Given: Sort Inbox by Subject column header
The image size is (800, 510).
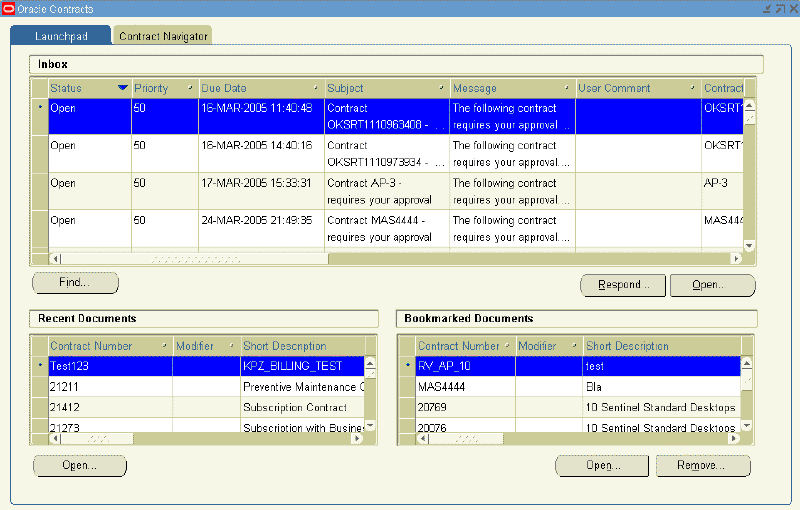Looking at the screenshot, I should pyautogui.click(x=387, y=88).
